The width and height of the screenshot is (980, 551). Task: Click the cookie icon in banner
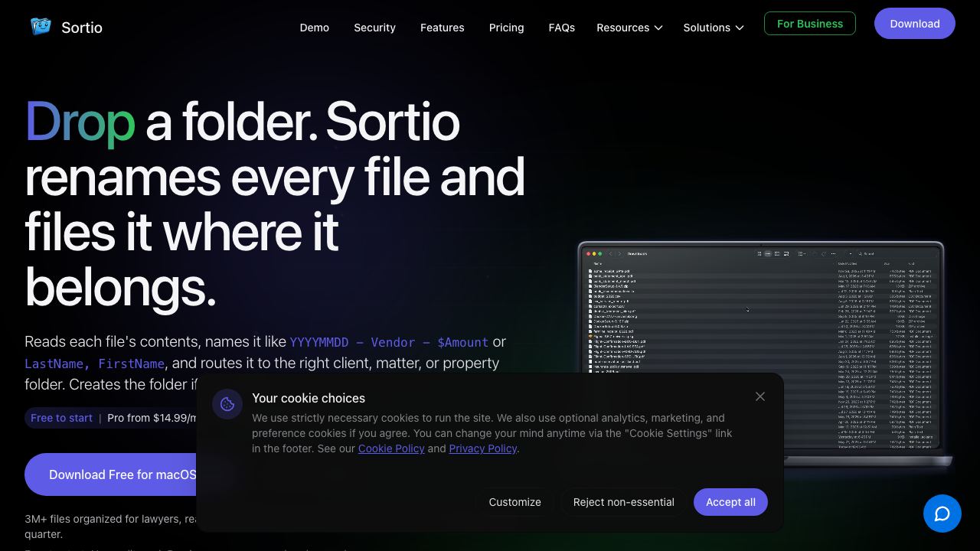pyautogui.click(x=227, y=405)
